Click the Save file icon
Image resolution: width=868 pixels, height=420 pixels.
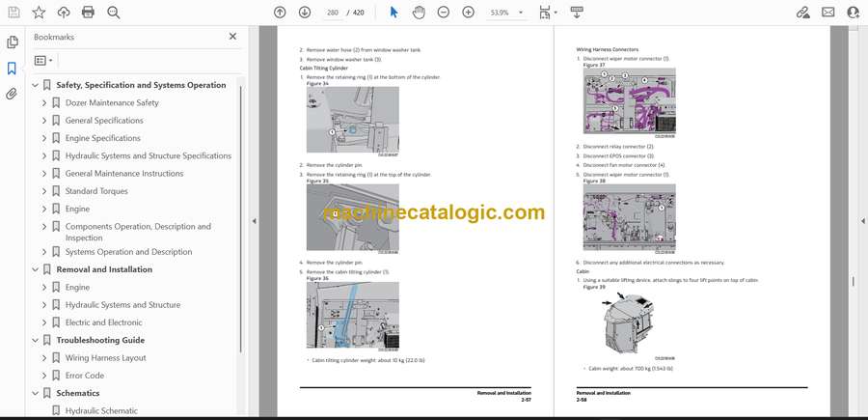14,13
